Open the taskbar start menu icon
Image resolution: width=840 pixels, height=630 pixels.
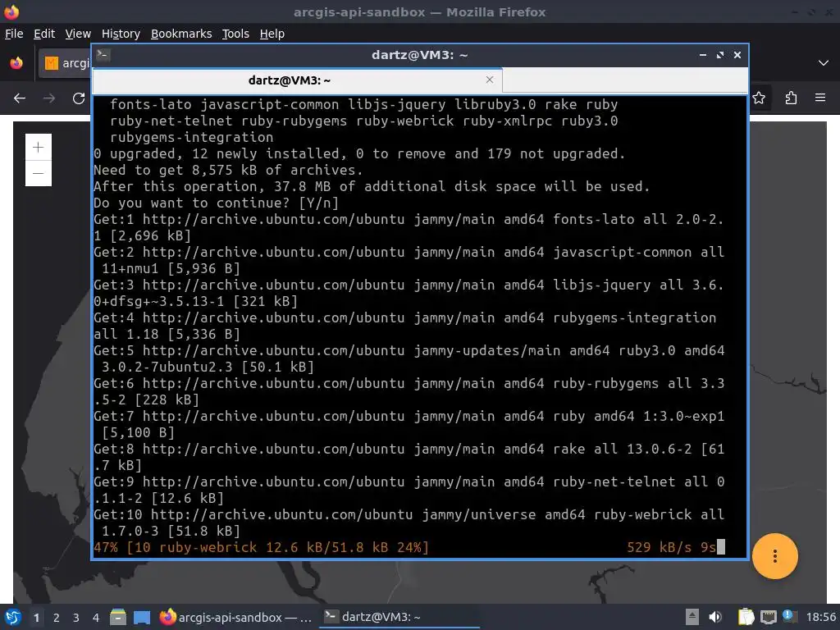(12, 617)
